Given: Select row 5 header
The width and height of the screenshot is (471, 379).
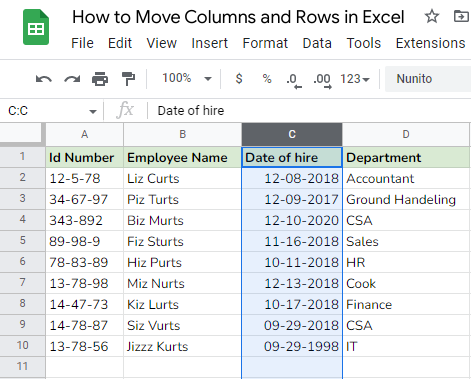Looking at the screenshot, I should [22, 241].
